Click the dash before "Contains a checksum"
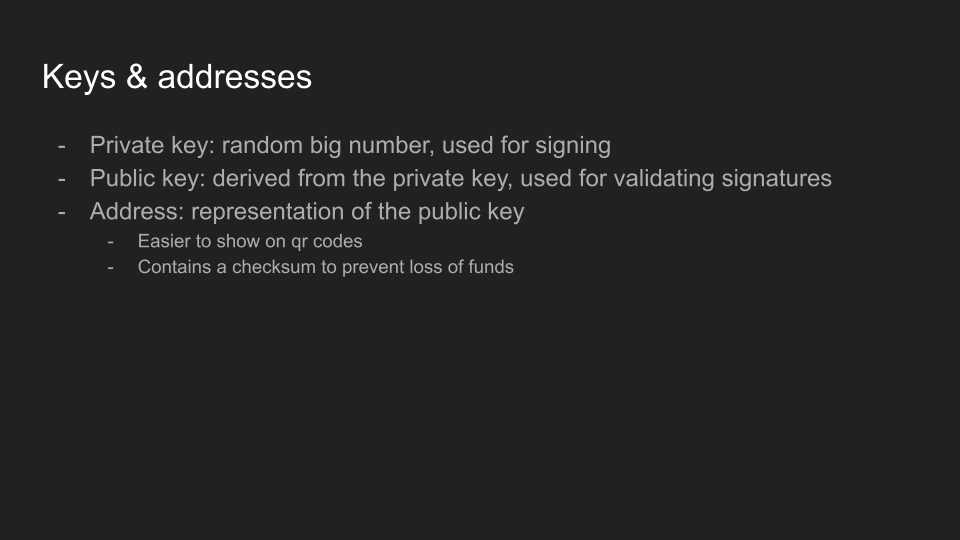 pos(112,267)
